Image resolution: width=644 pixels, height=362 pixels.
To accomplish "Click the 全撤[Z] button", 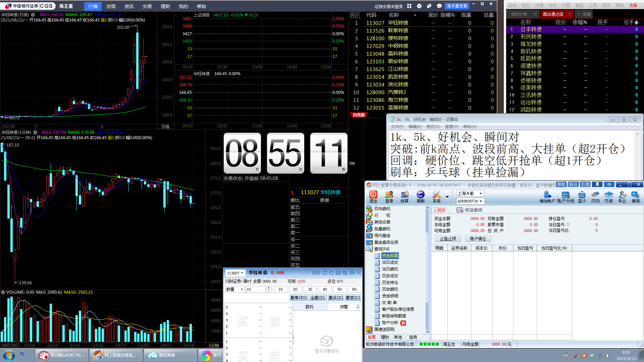I will click(318, 298).
